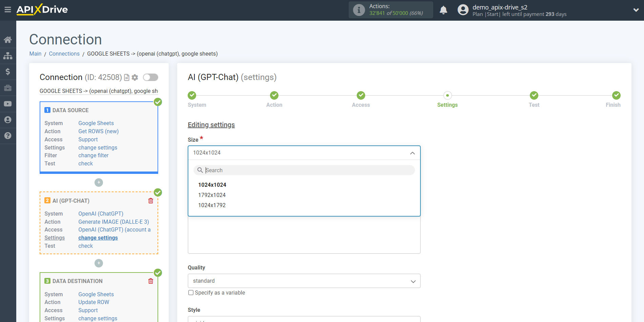Open the home sidebar icon
This screenshot has width=644, height=322.
pyautogui.click(x=8, y=40)
